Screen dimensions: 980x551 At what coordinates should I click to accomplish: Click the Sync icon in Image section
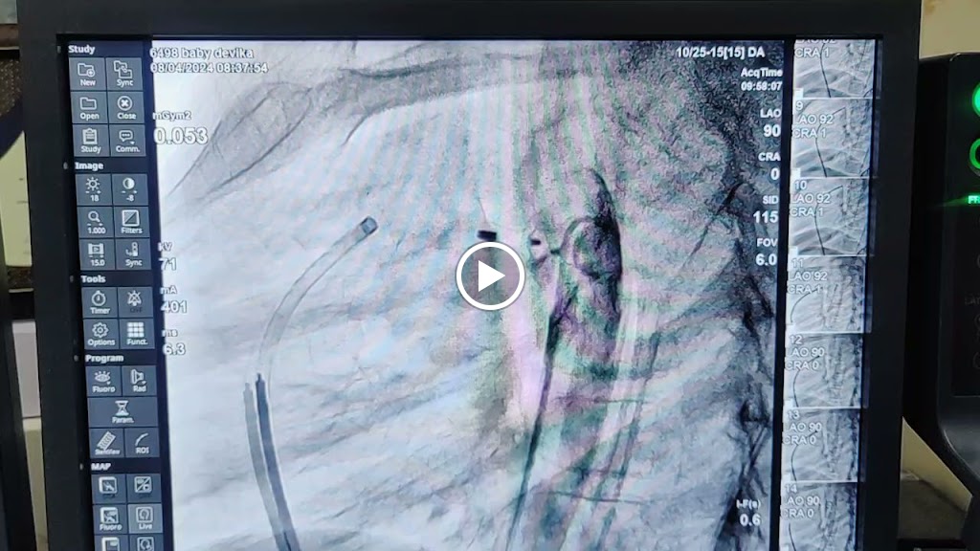pyautogui.click(x=133, y=254)
